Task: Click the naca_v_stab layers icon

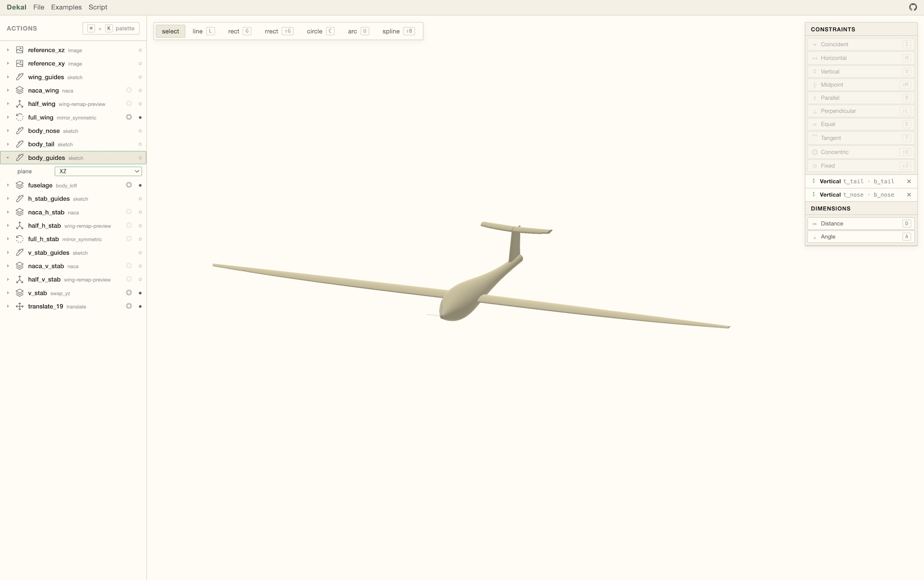Action: point(20,266)
